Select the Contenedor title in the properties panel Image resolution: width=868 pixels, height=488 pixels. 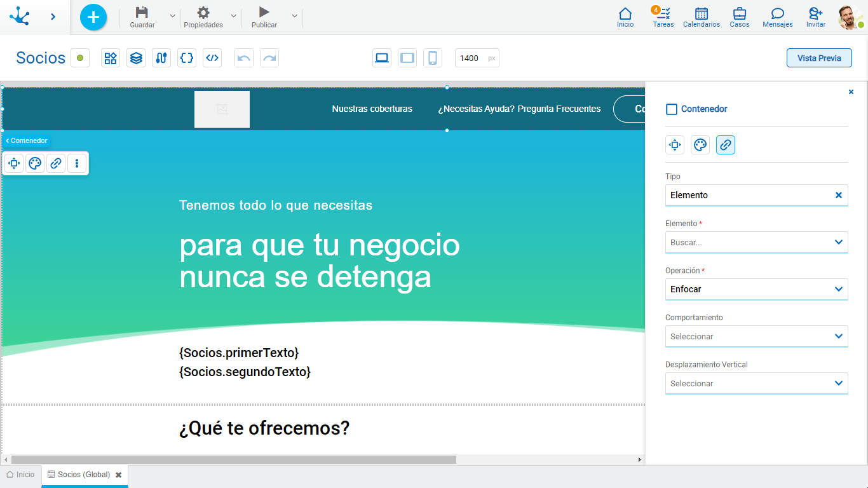tap(704, 109)
